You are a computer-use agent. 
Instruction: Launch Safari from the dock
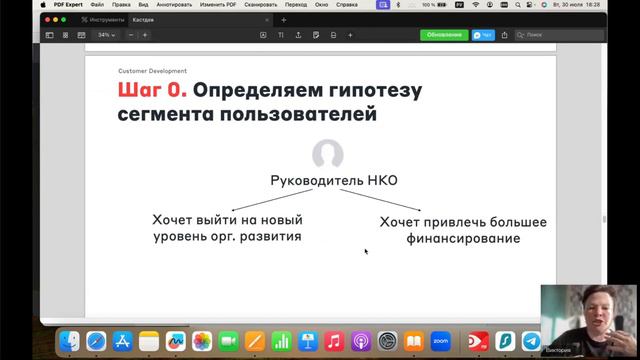96,341
